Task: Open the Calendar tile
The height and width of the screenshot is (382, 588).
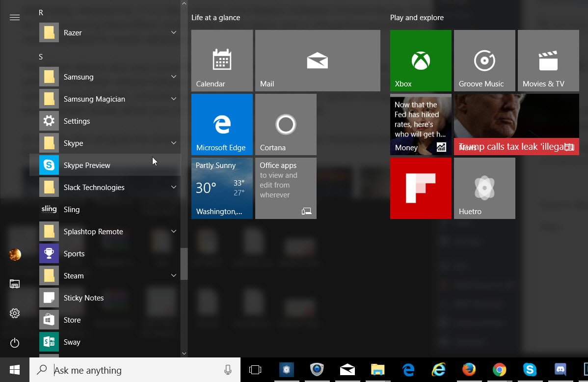Action: tap(222, 60)
